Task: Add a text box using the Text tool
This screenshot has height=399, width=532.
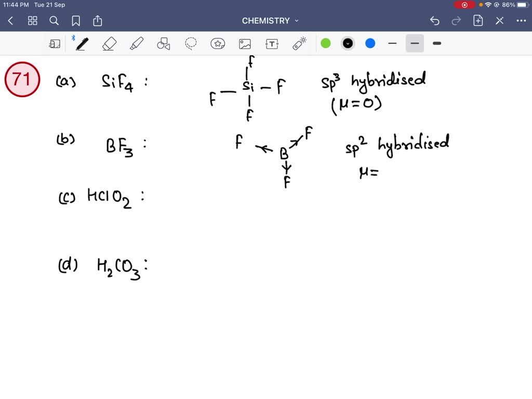Action: (x=272, y=43)
